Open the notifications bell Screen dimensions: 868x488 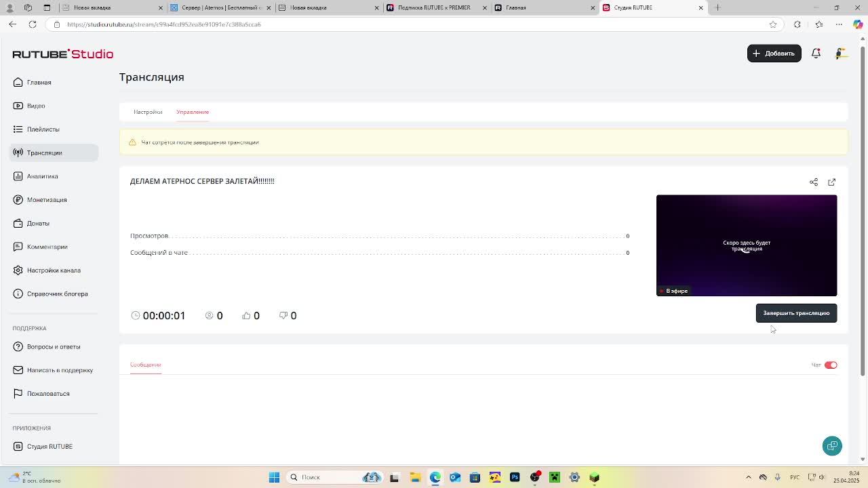(816, 54)
